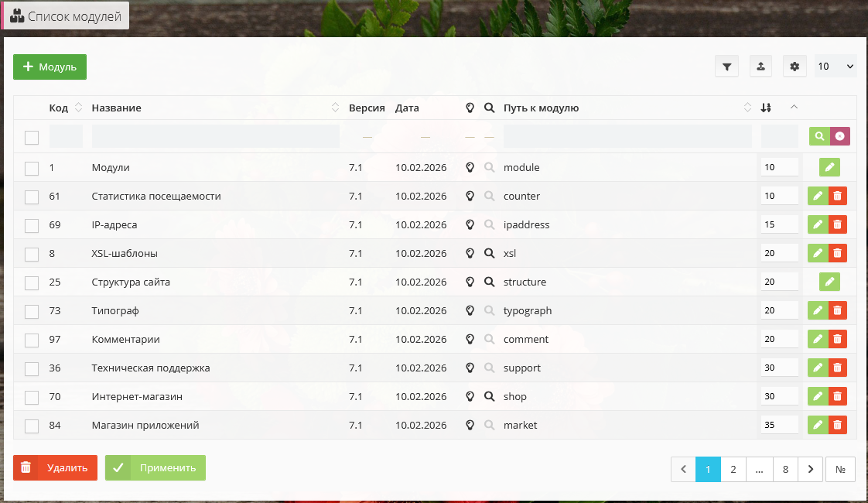Image resolution: width=868 pixels, height=503 pixels.
Task: Open the filter toolbar button
Action: [726, 67]
